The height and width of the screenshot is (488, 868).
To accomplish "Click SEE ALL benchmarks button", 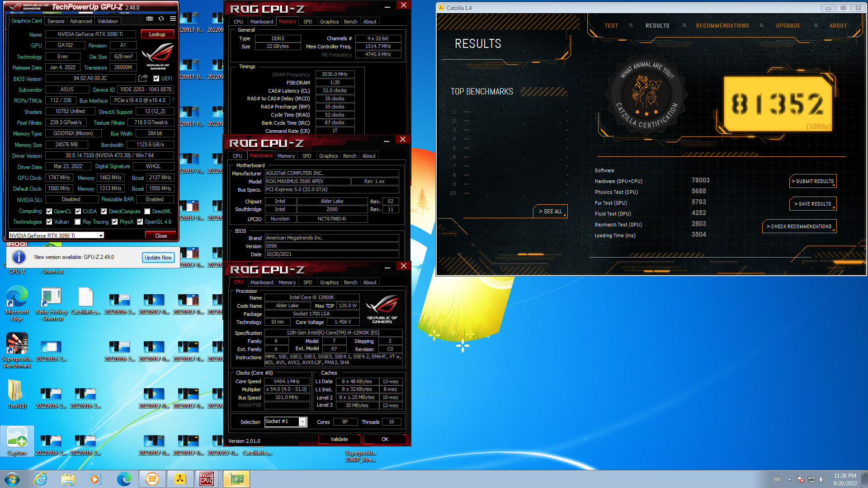I will click(x=550, y=211).
